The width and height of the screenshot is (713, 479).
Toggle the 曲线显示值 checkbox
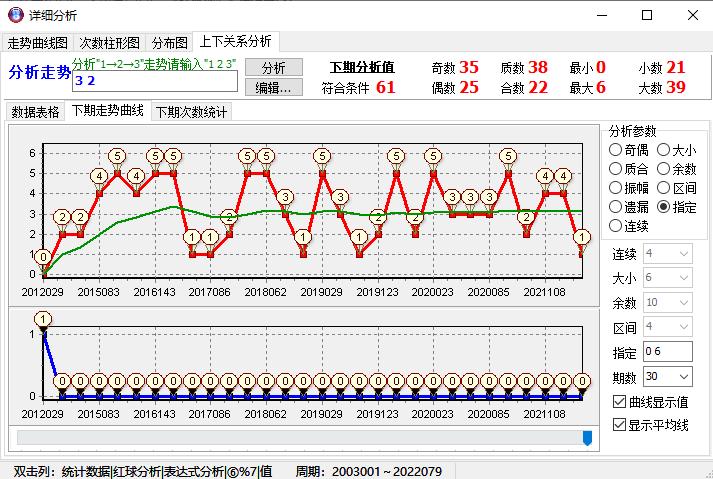coord(651,402)
